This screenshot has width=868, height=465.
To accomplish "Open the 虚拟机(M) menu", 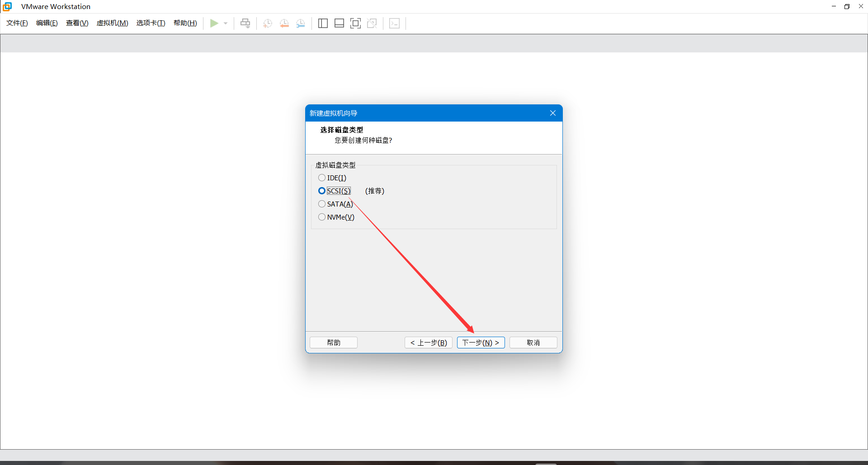I will point(113,23).
